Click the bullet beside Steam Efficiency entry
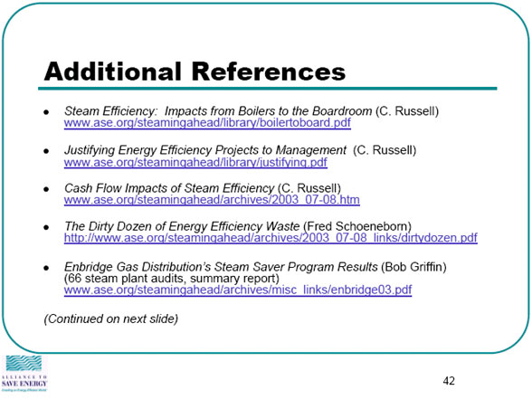This screenshot has width=532, height=409. [46, 112]
